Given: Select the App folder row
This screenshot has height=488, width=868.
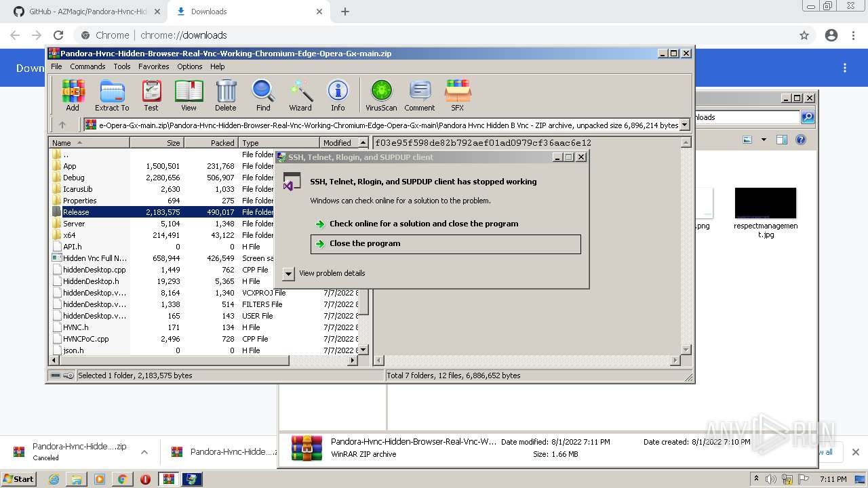Looking at the screenshot, I should click(x=163, y=166).
